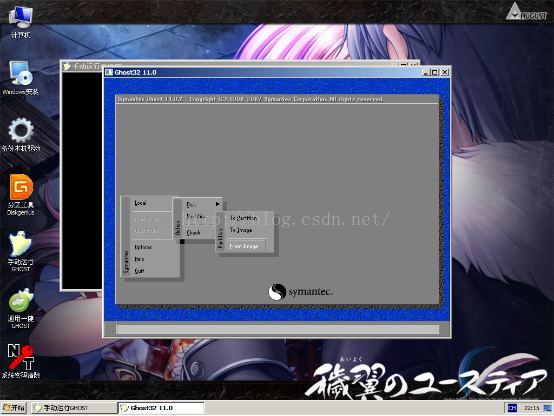
Task: Click the tray icon right of the clock
Action: click(548, 408)
